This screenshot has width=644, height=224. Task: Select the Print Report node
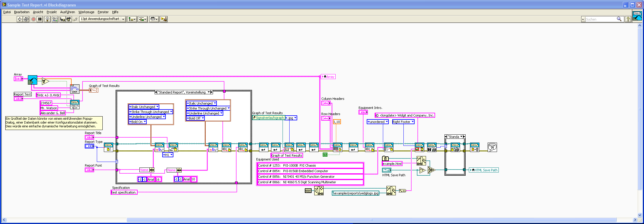click(x=455, y=147)
